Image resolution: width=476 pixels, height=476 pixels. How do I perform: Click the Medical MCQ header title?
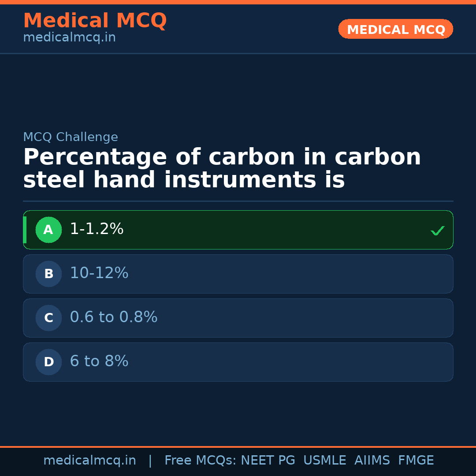coord(95,21)
